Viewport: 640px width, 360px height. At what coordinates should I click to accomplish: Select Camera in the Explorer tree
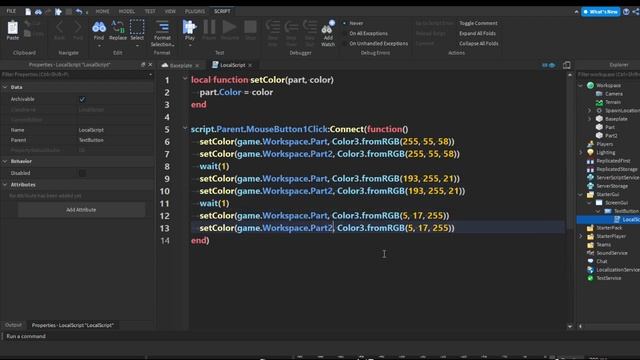613,94
